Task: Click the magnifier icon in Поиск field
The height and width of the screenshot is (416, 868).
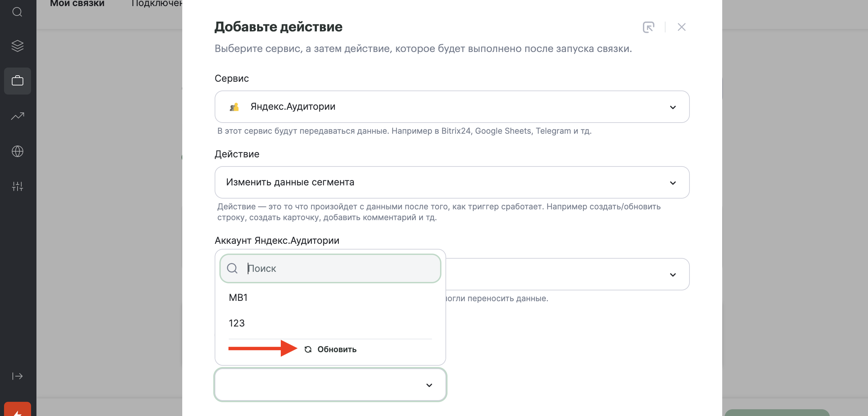Action: pyautogui.click(x=232, y=268)
